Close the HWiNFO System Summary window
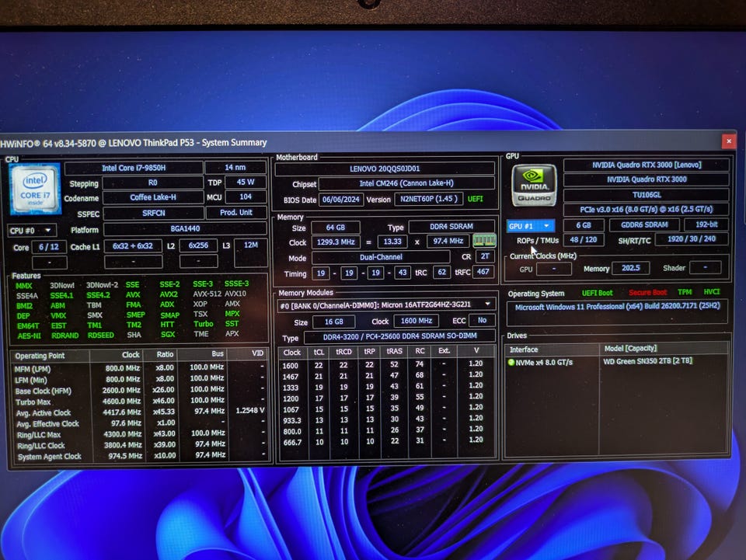The width and height of the screenshot is (746, 560). tap(728, 141)
